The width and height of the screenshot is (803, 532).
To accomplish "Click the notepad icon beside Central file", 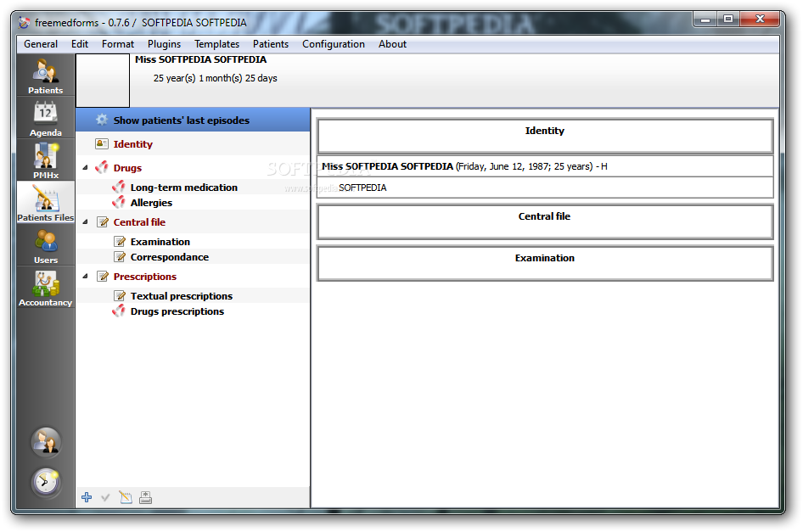I will (x=103, y=221).
